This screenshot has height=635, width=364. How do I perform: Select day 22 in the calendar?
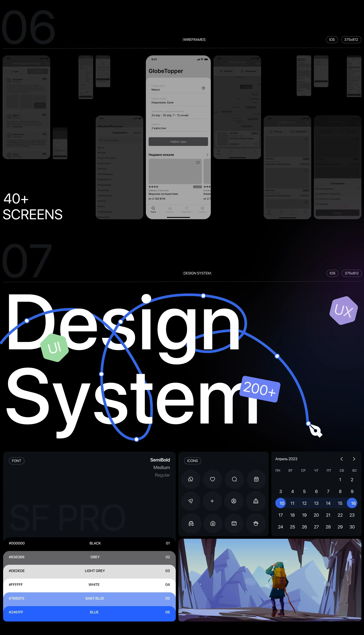coord(340,515)
